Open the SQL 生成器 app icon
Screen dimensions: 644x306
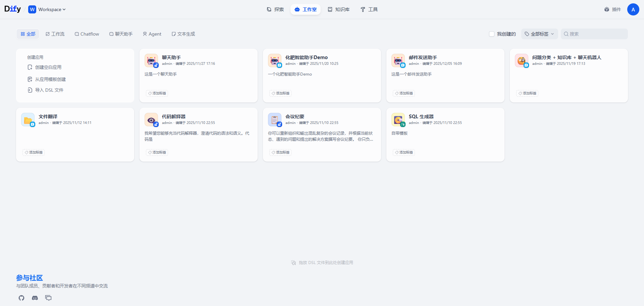[398, 120]
